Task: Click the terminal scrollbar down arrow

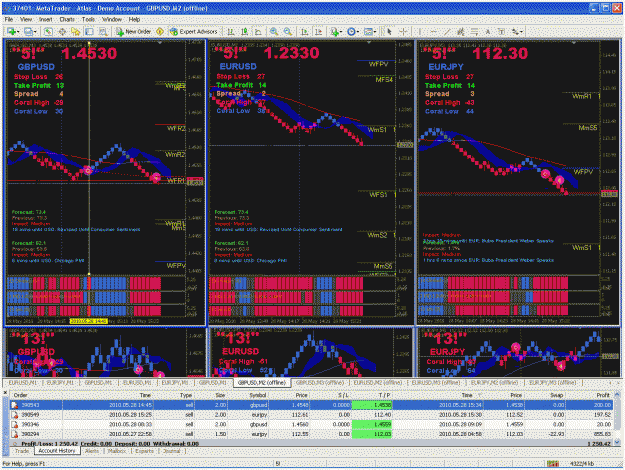Action: [617, 442]
